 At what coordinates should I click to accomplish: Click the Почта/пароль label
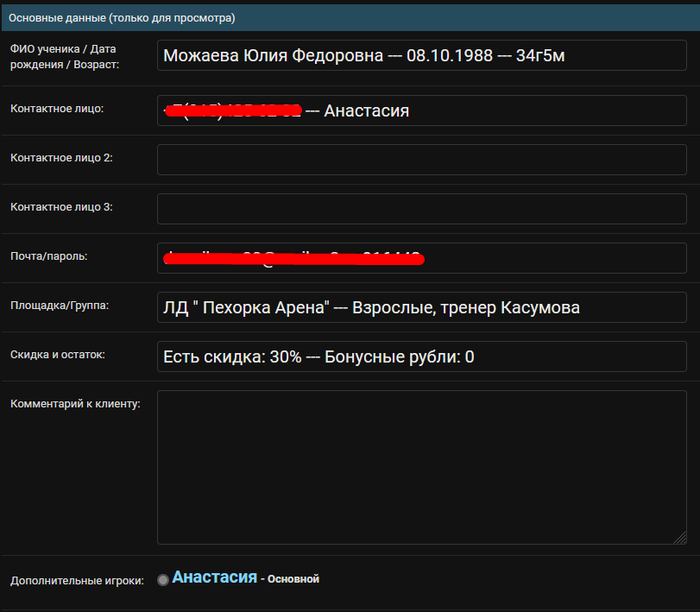click(x=48, y=256)
